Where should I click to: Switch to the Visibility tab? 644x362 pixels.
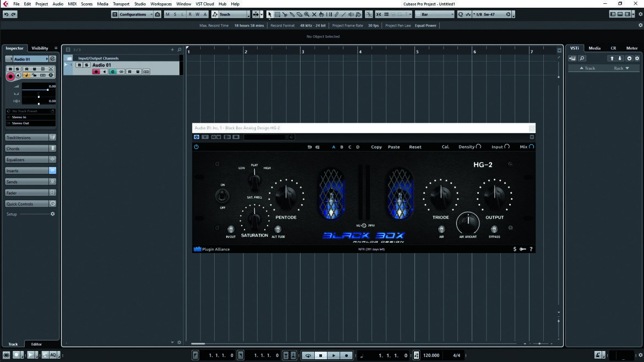40,48
